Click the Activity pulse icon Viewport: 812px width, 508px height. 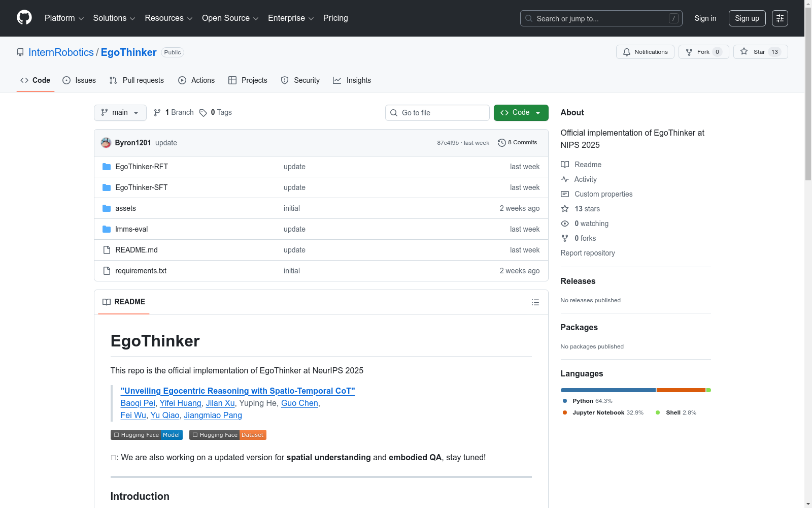pyautogui.click(x=565, y=179)
